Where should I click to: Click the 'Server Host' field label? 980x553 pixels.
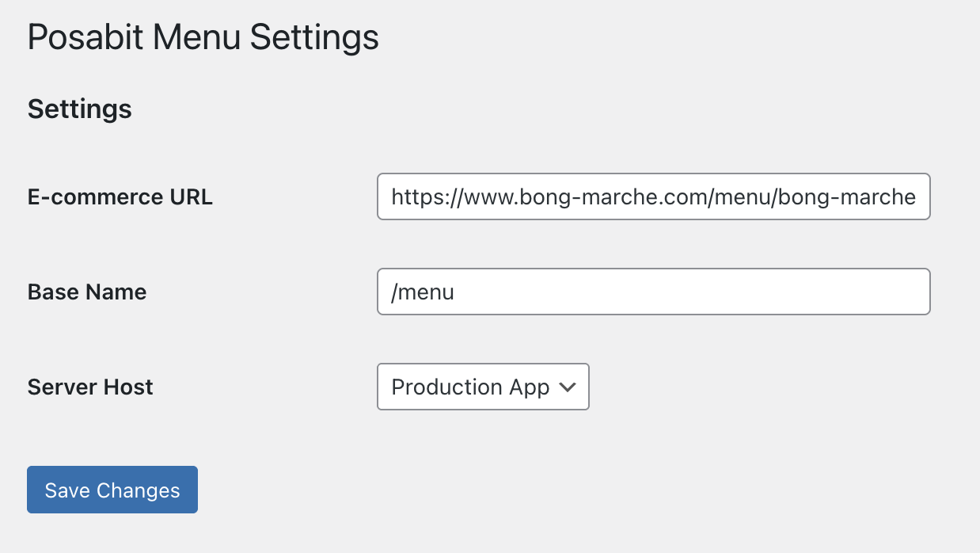90,387
